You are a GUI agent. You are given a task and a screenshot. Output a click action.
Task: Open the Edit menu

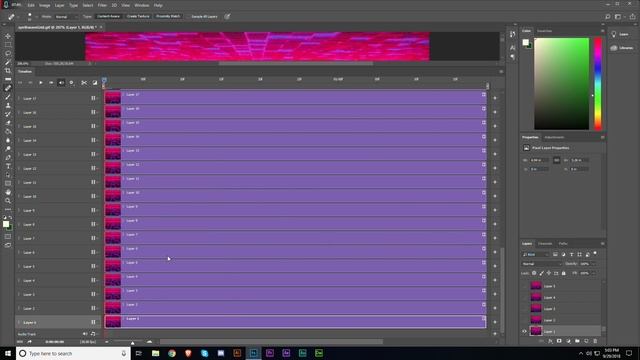[x=31, y=5]
